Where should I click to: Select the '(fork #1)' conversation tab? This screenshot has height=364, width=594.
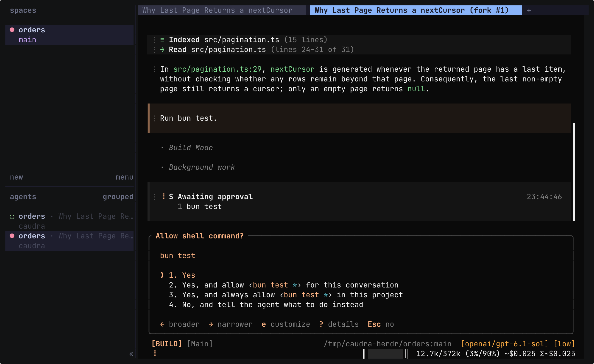coord(416,10)
